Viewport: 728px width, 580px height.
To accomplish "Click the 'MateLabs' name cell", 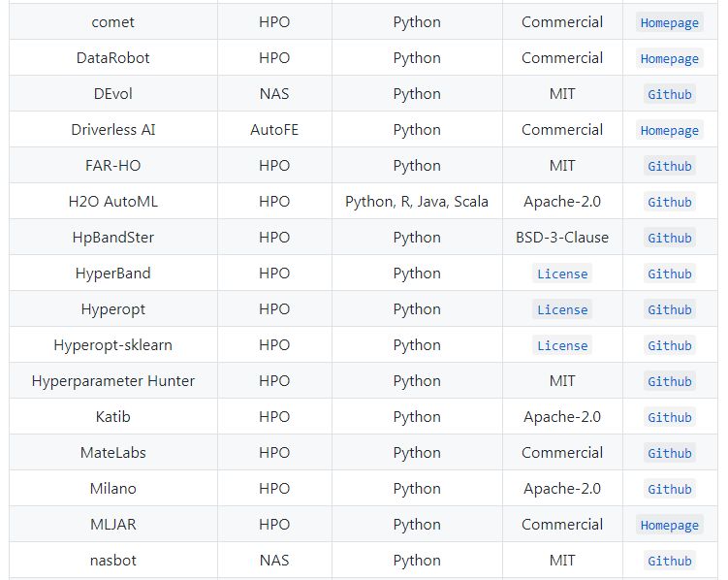I will click(x=112, y=452).
